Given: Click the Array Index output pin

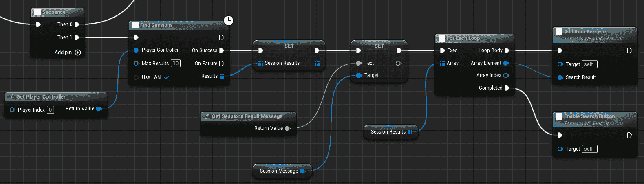Looking at the screenshot, I should [x=506, y=75].
